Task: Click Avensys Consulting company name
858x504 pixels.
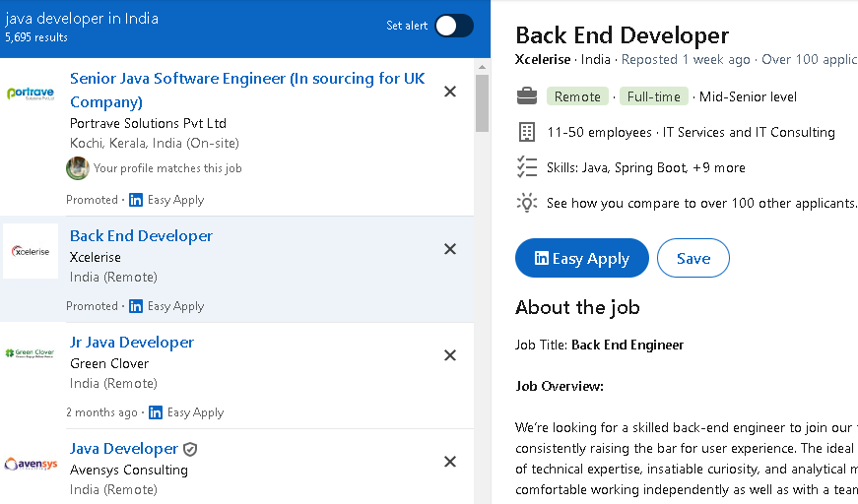Action: click(x=129, y=470)
